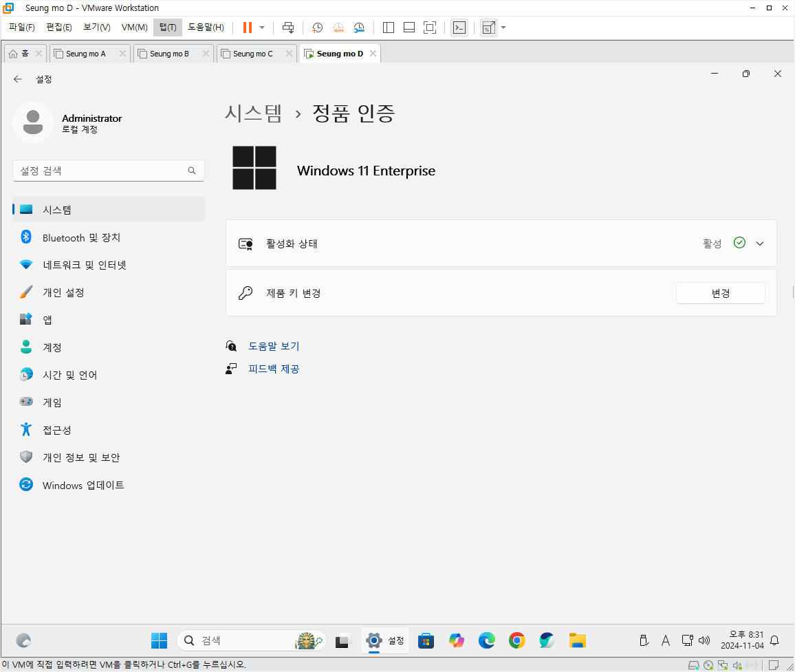Open Bluetooth 및 장치 settings
This screenshot has width=795, height=672.
click(x=109, y=237)
